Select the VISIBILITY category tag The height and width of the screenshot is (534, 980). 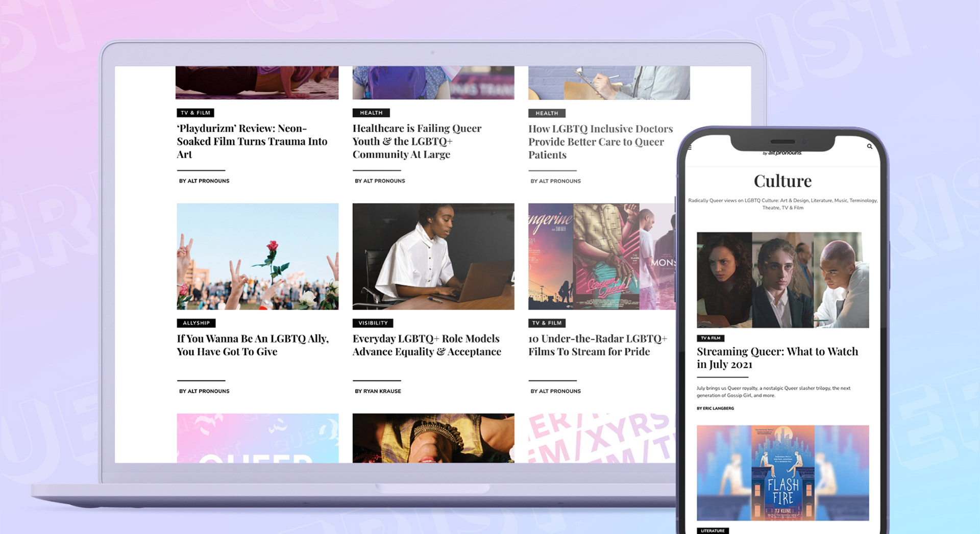[x=373, y=323]
